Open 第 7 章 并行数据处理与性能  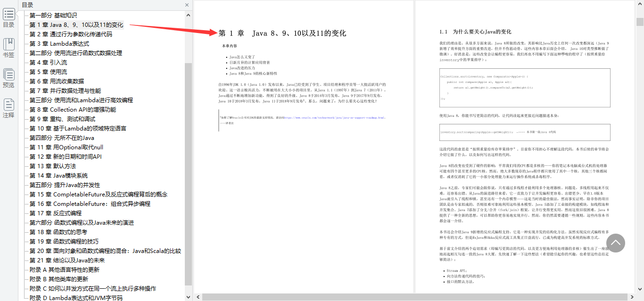click(65, 90)
